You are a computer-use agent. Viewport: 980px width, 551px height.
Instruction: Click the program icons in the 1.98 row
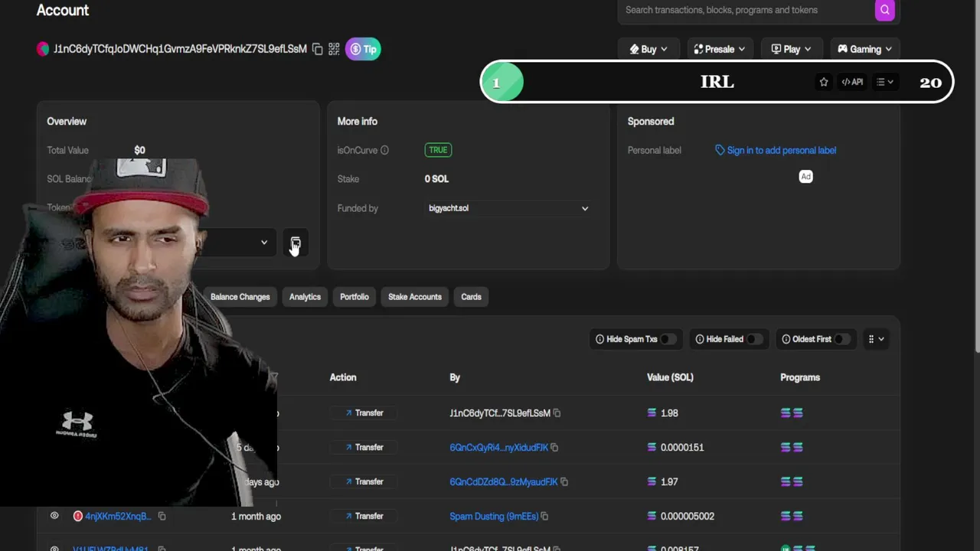[x=792, y=413]
